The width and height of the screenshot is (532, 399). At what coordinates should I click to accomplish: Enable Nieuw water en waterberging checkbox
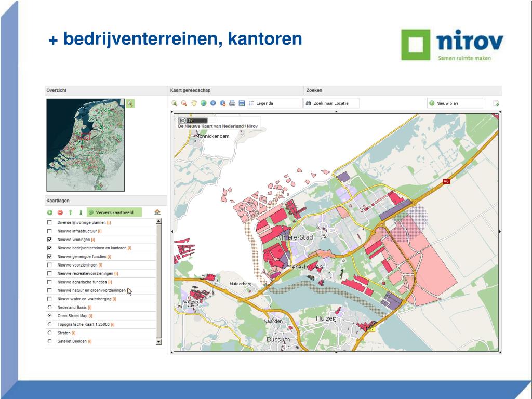pos(49,299)
